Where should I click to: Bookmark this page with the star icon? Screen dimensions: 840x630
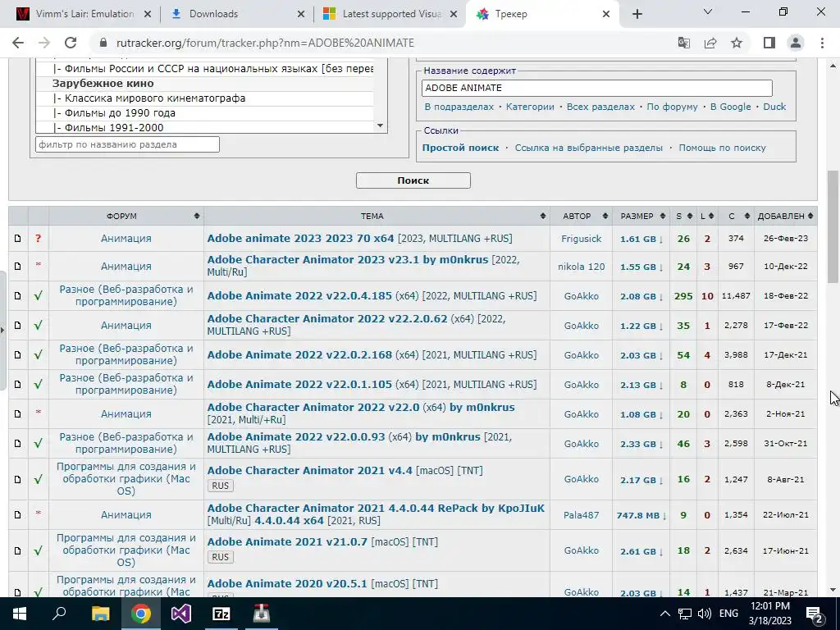click(x=737, y=43)
